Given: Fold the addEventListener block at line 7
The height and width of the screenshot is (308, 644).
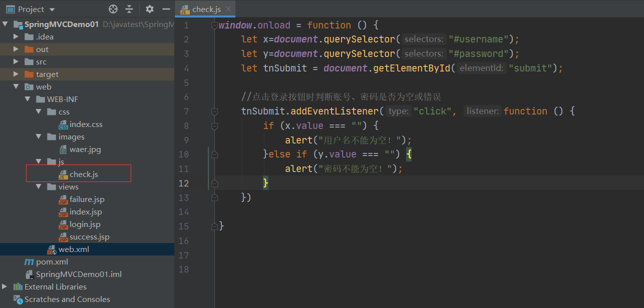Looking at the screenshot, I should point(215,111).
